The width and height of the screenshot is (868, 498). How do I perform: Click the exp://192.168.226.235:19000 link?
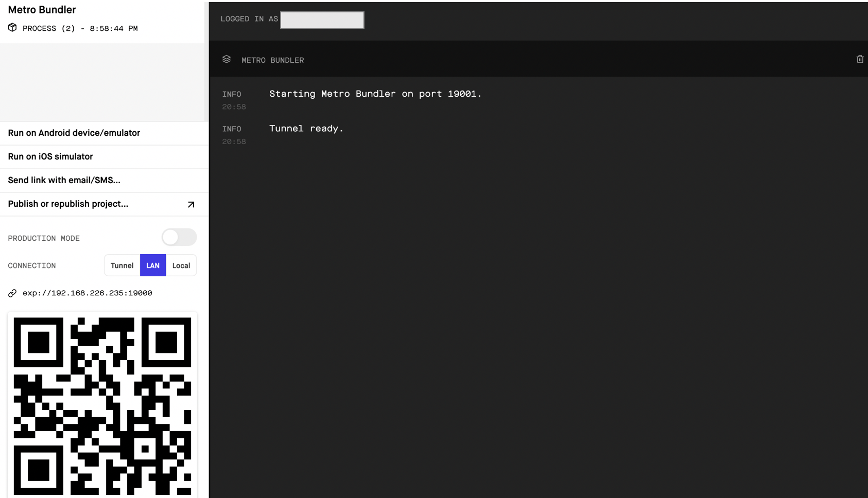coord(87,293)
